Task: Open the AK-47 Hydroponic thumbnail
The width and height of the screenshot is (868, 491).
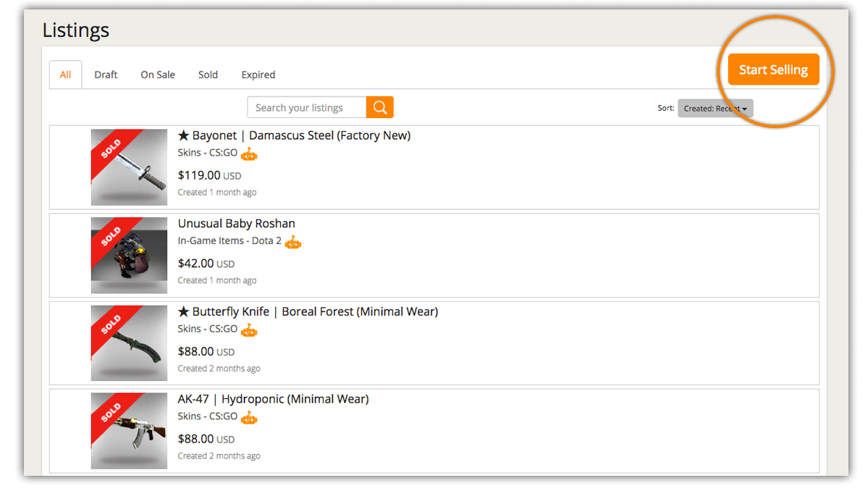Action: (129, 431)
